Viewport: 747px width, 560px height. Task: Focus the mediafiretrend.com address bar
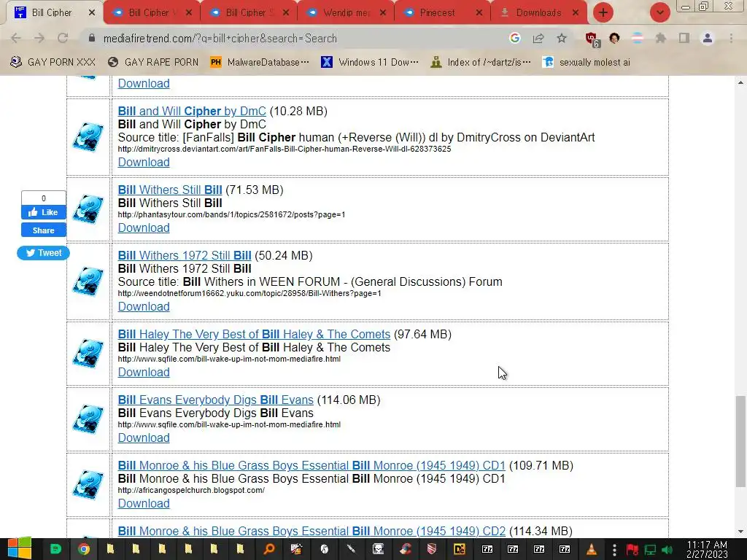pyautogui.click(x=295, y=38)
